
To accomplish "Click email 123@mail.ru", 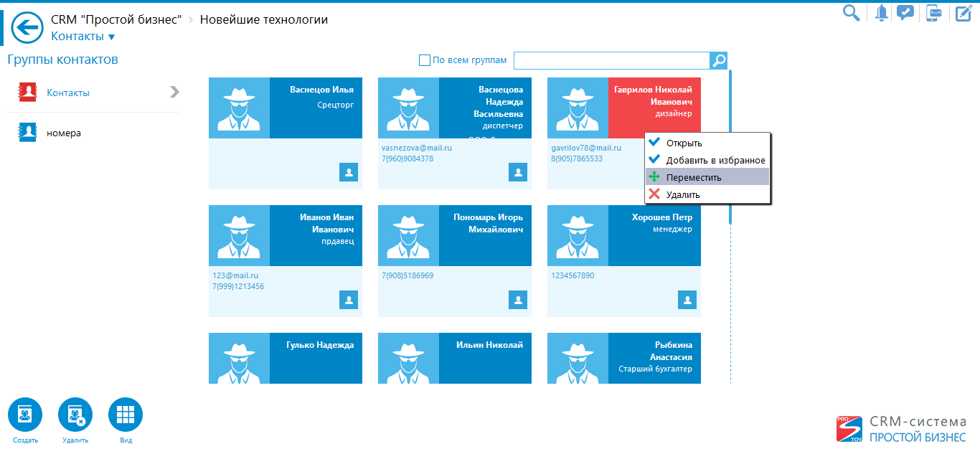I will point(235,275).
